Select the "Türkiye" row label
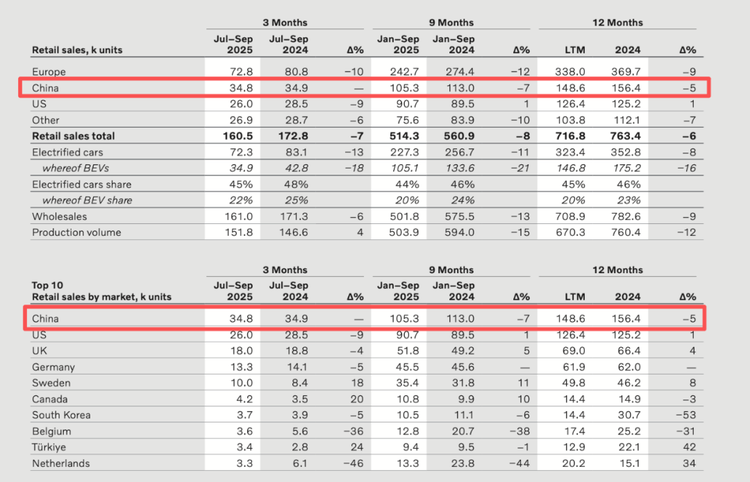Screen dimensions: 750x482 point(50,447)
